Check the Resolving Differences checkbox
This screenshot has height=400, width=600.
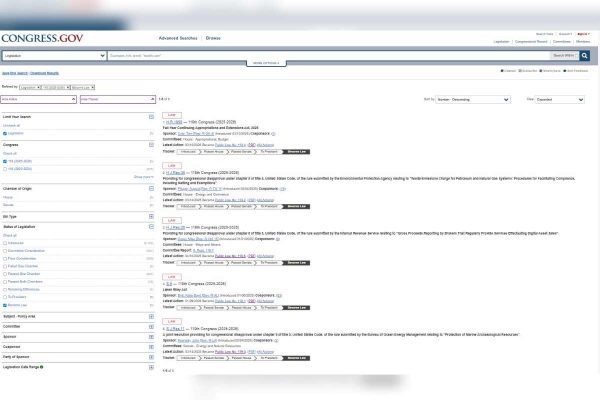tap(5, 290)
